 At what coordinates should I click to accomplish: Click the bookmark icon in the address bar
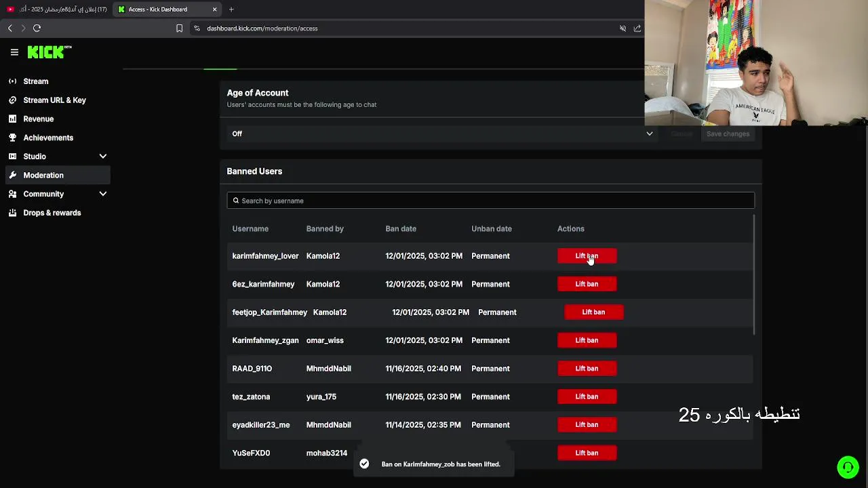(179, 28)
